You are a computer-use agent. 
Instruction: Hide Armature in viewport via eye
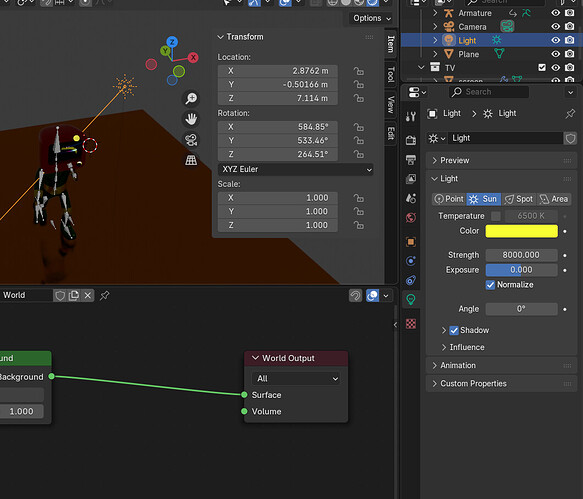click(555, 13)
